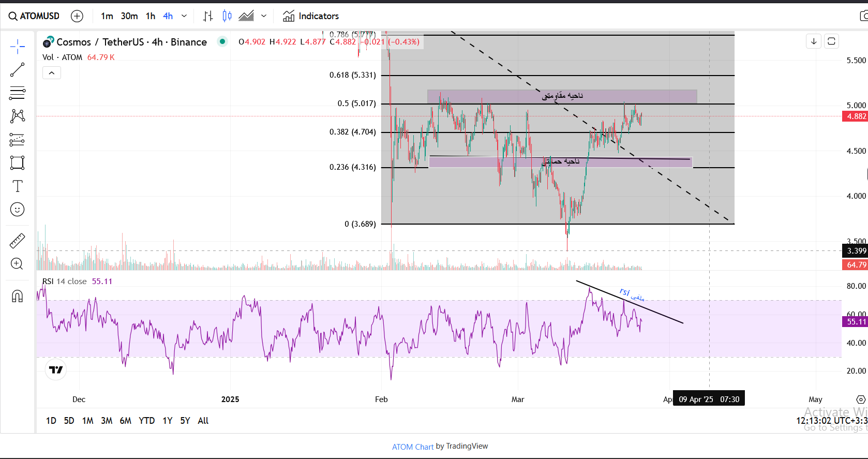The width and height of the screenshot is (868, 459).
Task: Click the ATOMUSD symbol search field
Action: 34,16
